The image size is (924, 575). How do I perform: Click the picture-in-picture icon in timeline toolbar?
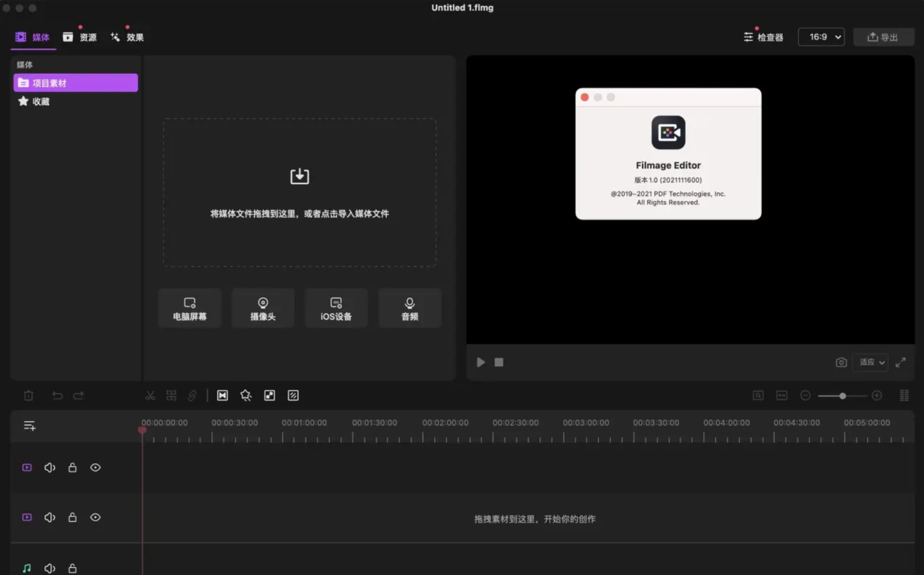(x=270, y=395)
